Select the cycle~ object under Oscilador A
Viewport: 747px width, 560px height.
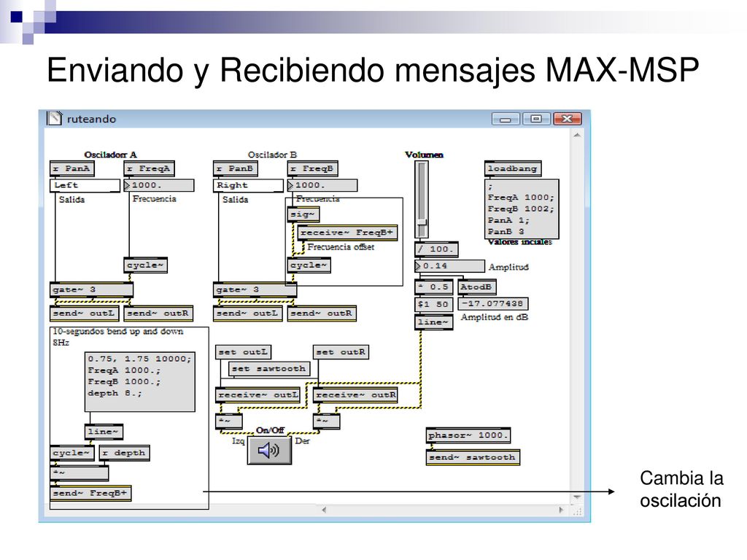pyautogui.click(x=146, y=265)
